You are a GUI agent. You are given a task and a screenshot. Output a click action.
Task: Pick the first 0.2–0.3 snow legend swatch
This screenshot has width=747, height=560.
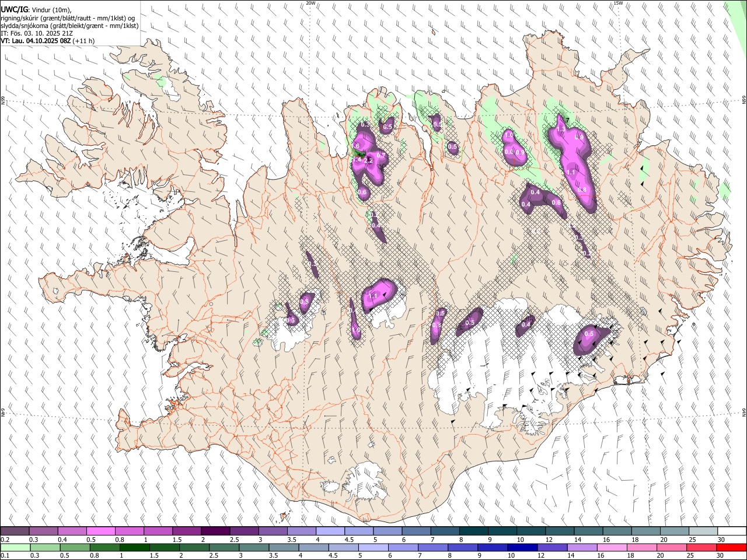(15, 531)
